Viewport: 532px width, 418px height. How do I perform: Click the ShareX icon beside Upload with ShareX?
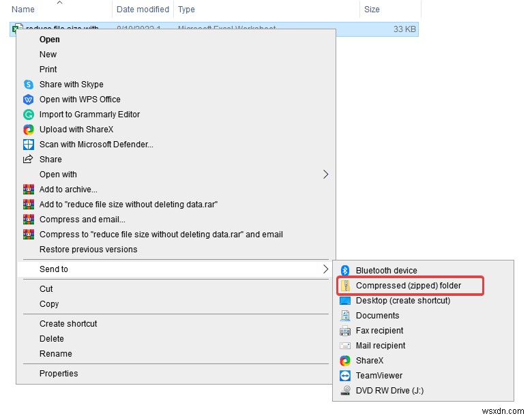click(29, 130)
